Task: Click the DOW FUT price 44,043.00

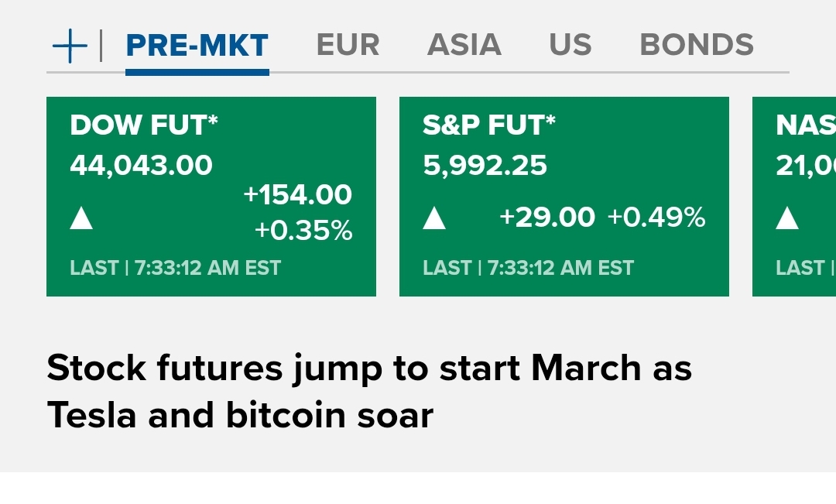Action: pos(142,166)
